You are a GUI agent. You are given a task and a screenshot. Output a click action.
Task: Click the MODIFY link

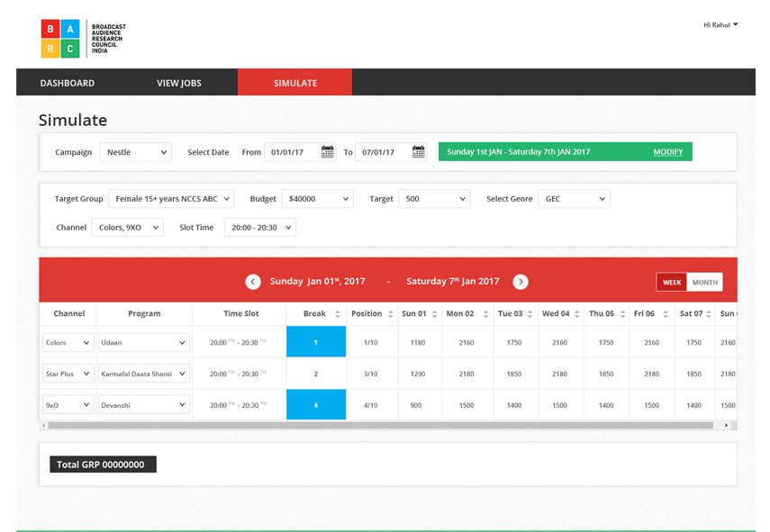[667, 152]
